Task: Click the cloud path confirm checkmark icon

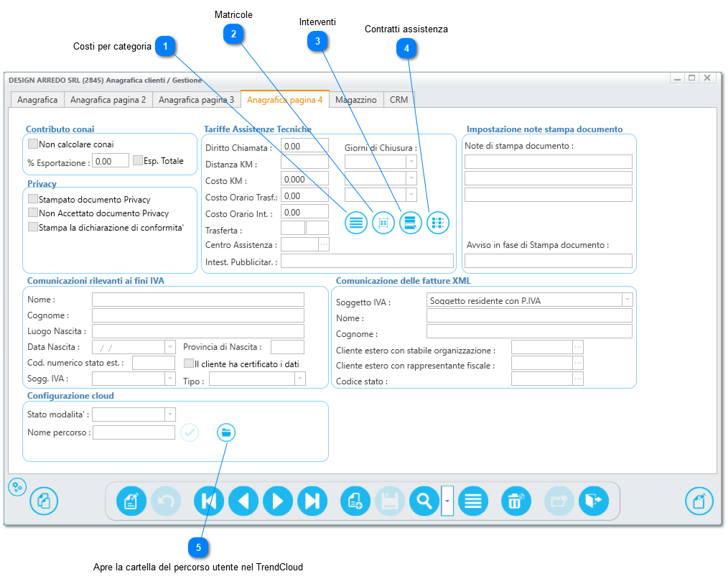Action: point(190,432)
